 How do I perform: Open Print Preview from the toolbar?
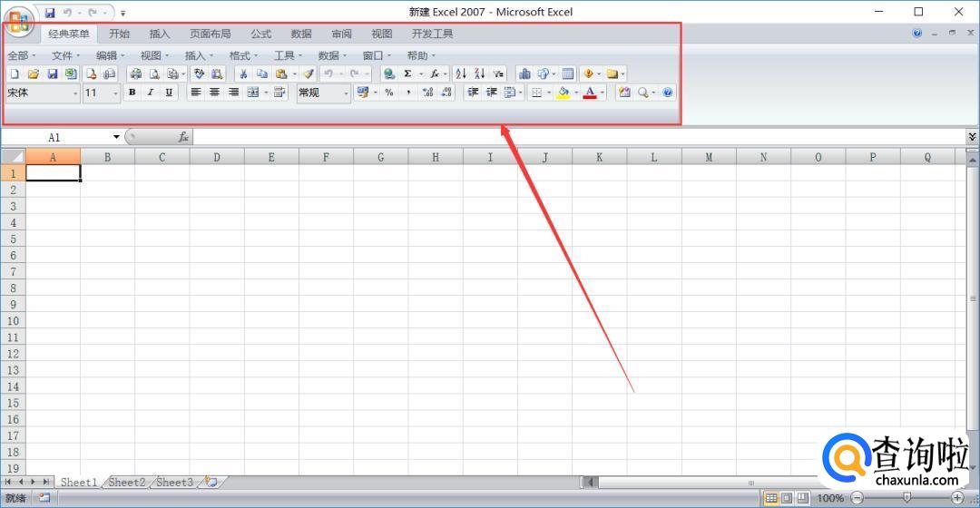coord(153,73)
